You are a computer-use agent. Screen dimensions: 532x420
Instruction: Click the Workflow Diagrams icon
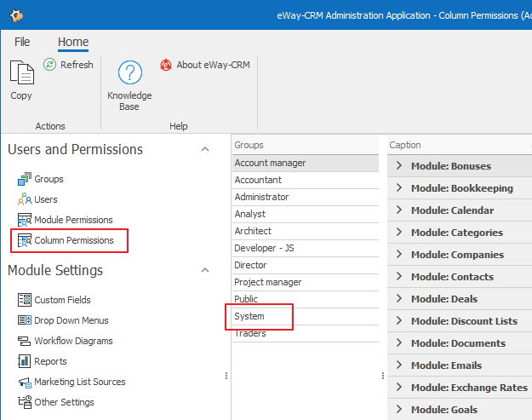pyautogui.click(x=25, y=341)
